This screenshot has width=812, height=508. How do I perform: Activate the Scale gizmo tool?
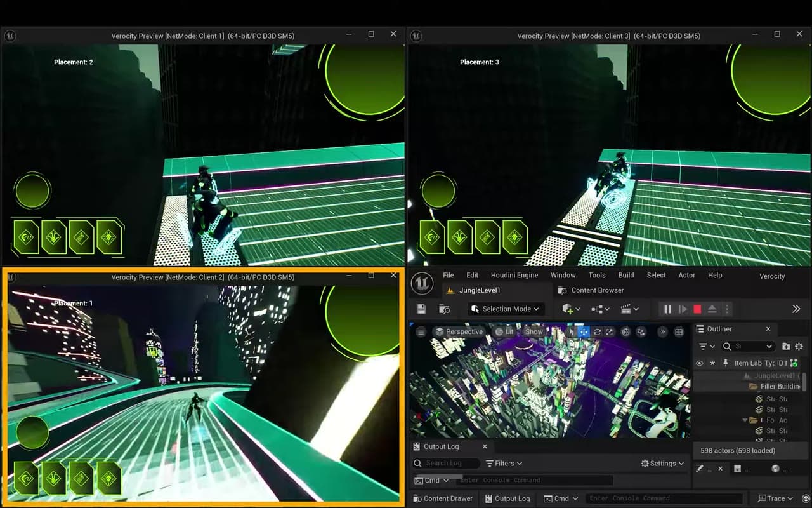pyautogui.click(x=610, y=331)
